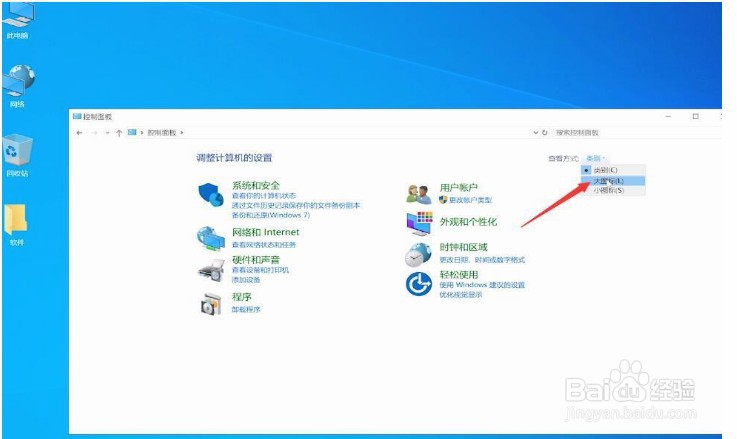The height and width of the screenshot is (439, 737).
Task: Open 优化视觉显示 link
Action: (x=461, y=295)
